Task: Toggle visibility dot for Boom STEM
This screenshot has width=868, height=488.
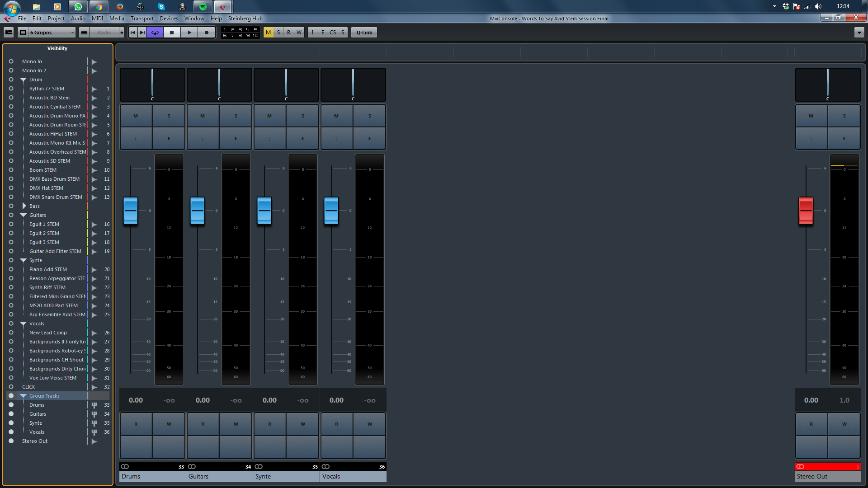Action: coord(11,170)
